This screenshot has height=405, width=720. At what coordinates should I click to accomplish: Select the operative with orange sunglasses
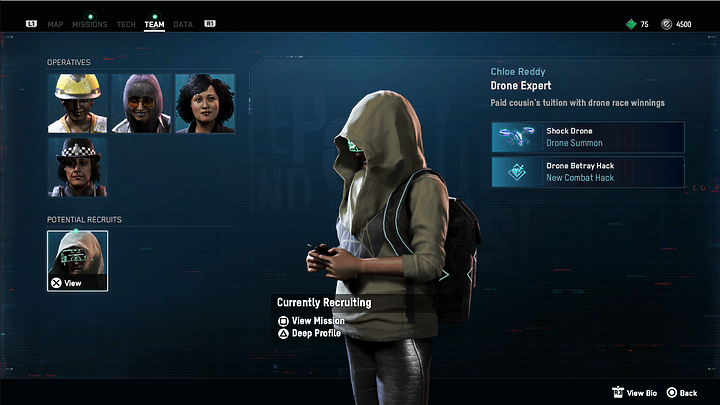pos(141,103)
